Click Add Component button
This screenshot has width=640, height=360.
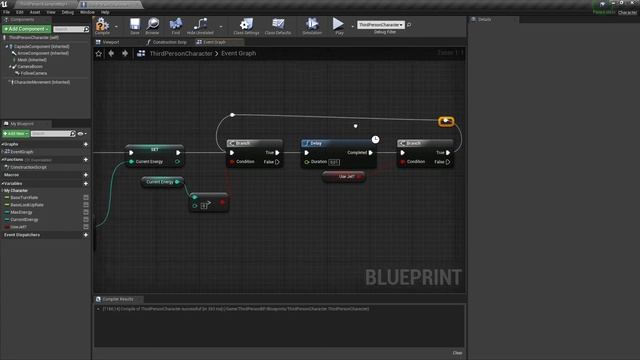27,29
